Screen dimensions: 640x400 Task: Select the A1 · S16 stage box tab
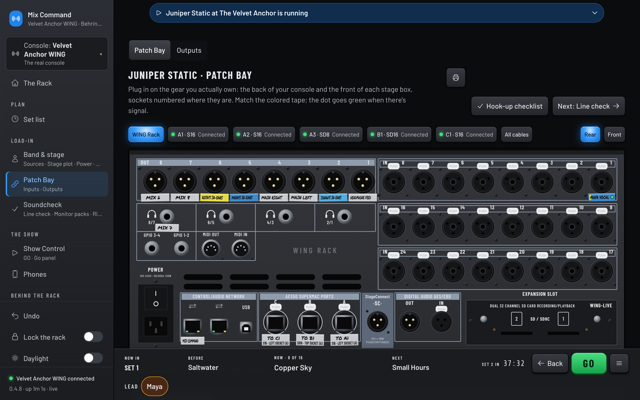pyautogui.click(x=198, y=134)
